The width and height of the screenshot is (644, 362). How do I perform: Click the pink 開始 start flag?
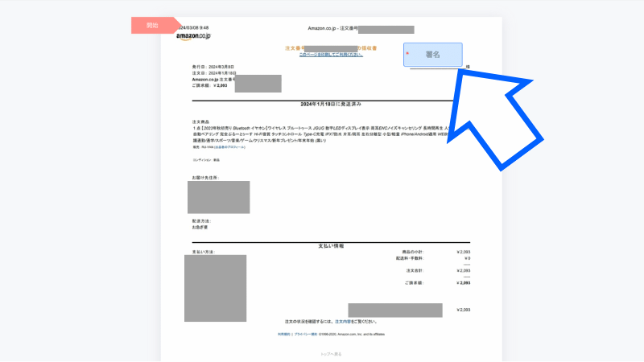click(x=155, y=26)
